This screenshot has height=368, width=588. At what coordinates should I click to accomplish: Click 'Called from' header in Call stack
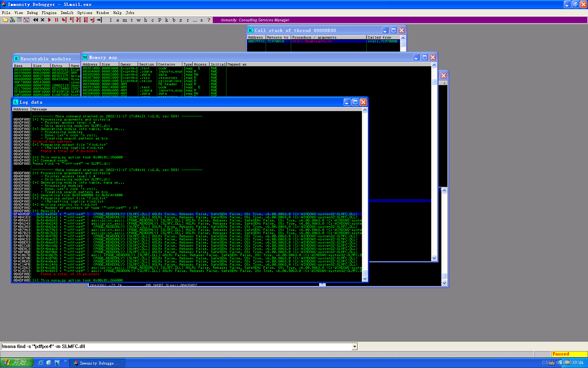coord(383,37)
